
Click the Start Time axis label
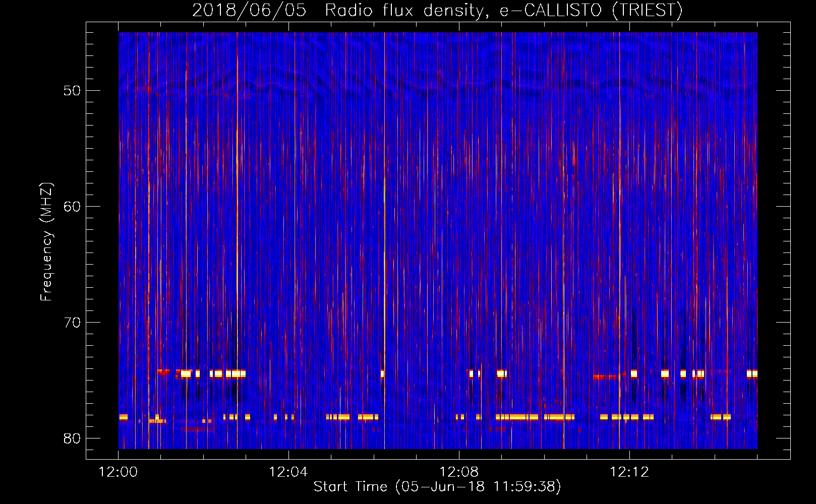pyautogui.click(x=437, y=487)
